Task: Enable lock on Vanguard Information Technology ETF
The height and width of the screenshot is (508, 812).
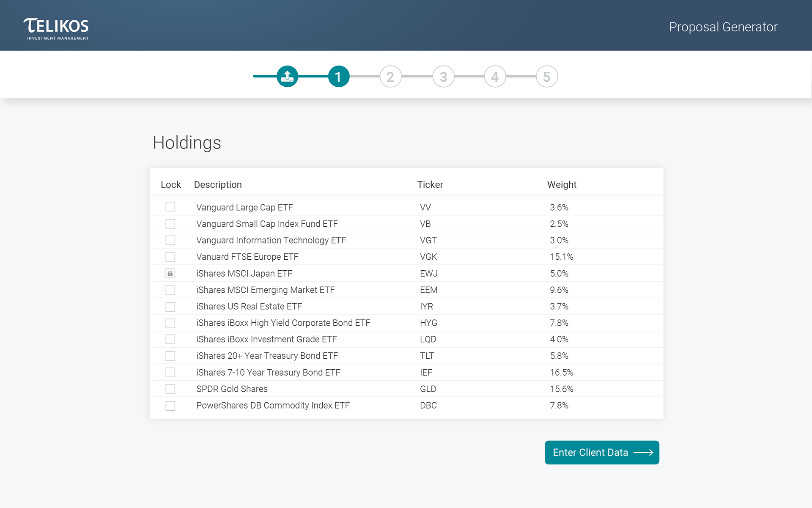Action: [x=170, y=240]
